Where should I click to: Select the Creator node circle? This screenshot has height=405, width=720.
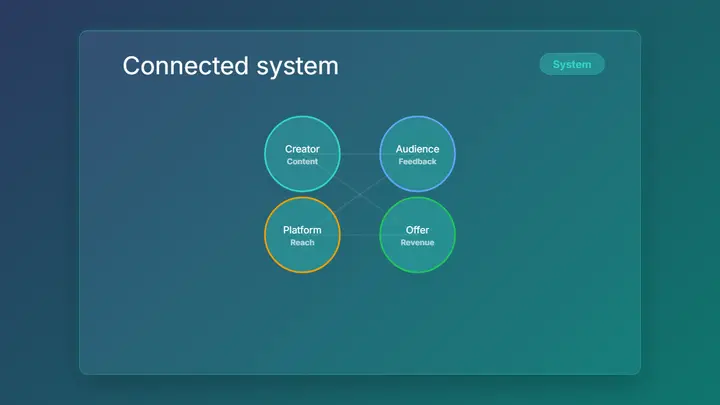[302, 154]
